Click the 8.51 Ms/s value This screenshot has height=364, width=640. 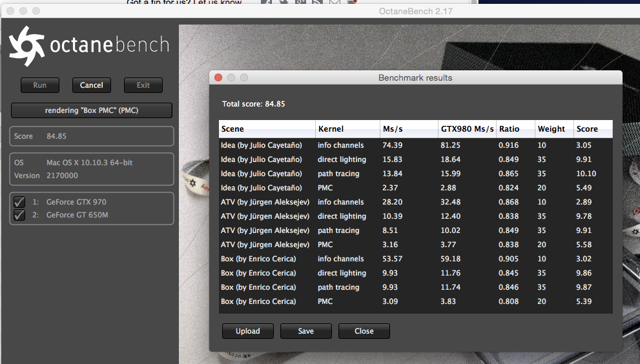(x=390, y=230)
